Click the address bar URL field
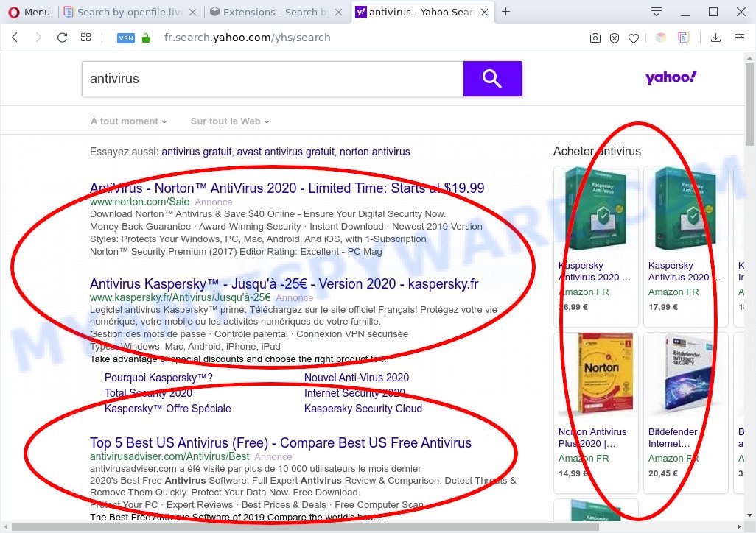This screenshot has height=533, width=756. [247, 38]
